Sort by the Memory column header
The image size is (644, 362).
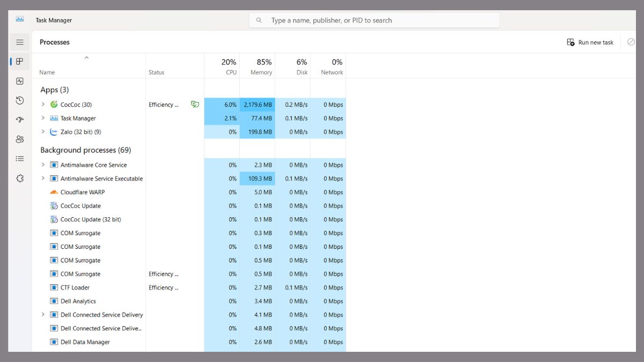coord(257,67)
